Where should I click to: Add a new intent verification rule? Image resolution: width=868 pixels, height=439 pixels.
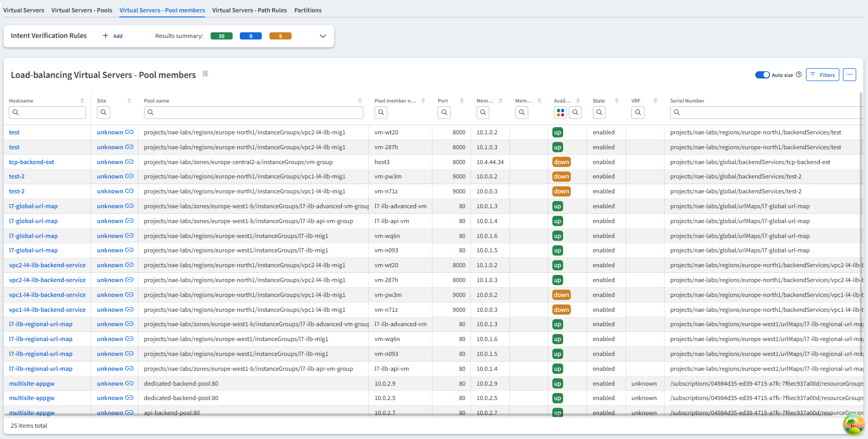click(113, 36)
